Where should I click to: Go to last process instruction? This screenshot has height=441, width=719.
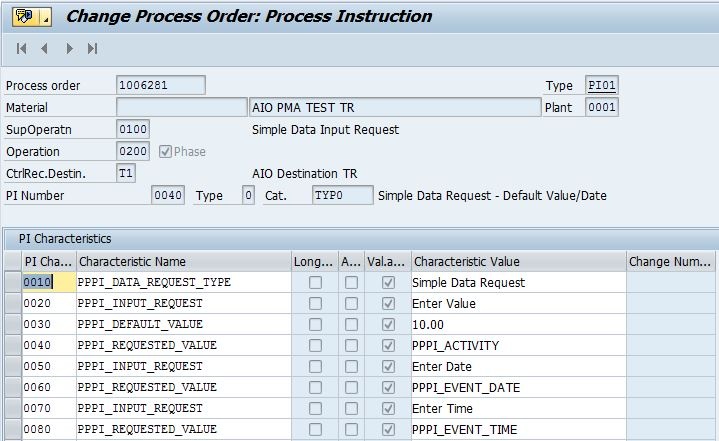(92, 49)
